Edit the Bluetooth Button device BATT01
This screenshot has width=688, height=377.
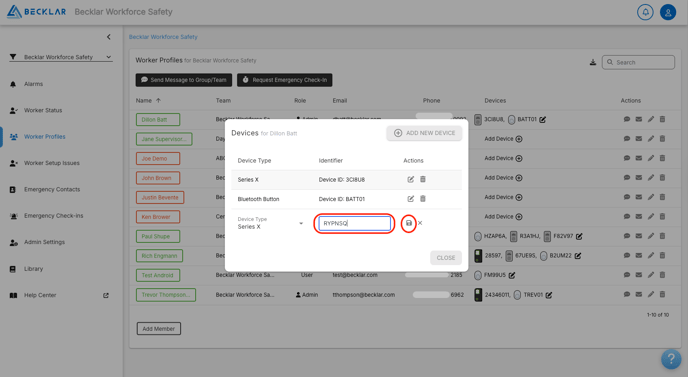[x=410, y=199]
